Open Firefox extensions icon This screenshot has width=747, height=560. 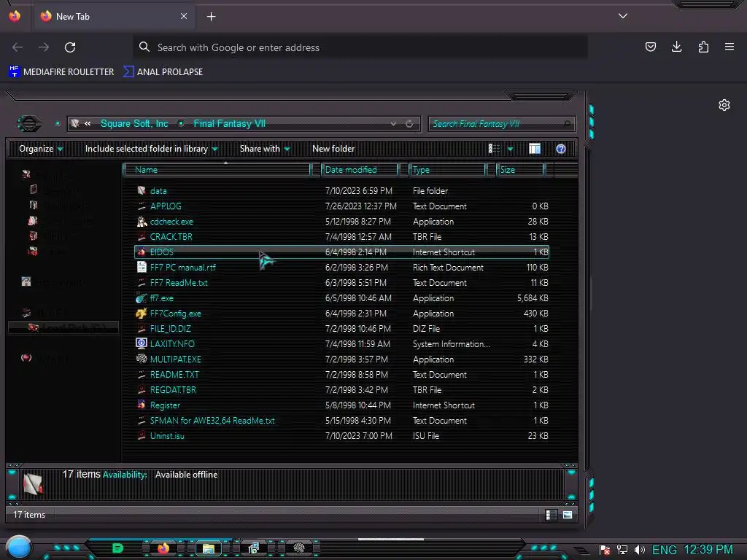pyautogui.click(x=703, y=47)
